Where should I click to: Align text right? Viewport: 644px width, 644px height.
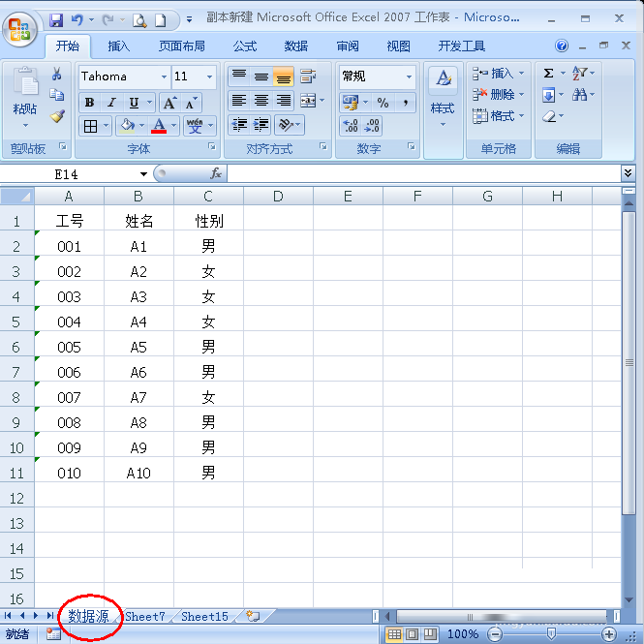284,101
